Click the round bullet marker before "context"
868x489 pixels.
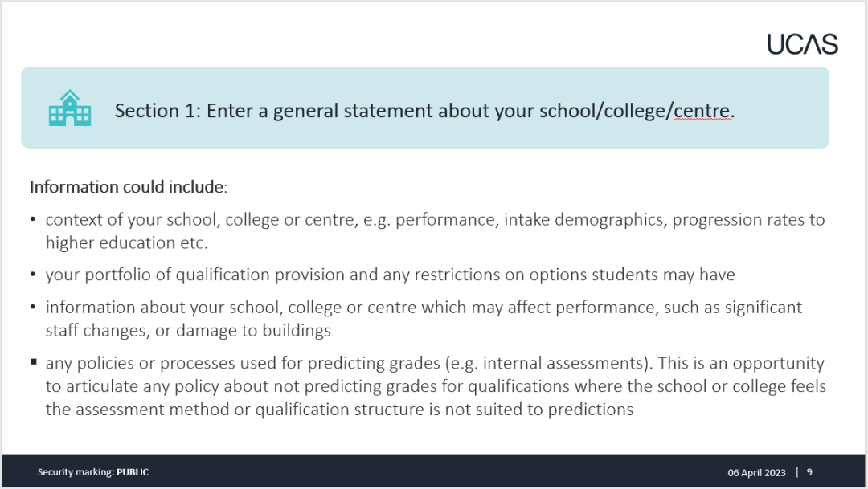[33, 219]
